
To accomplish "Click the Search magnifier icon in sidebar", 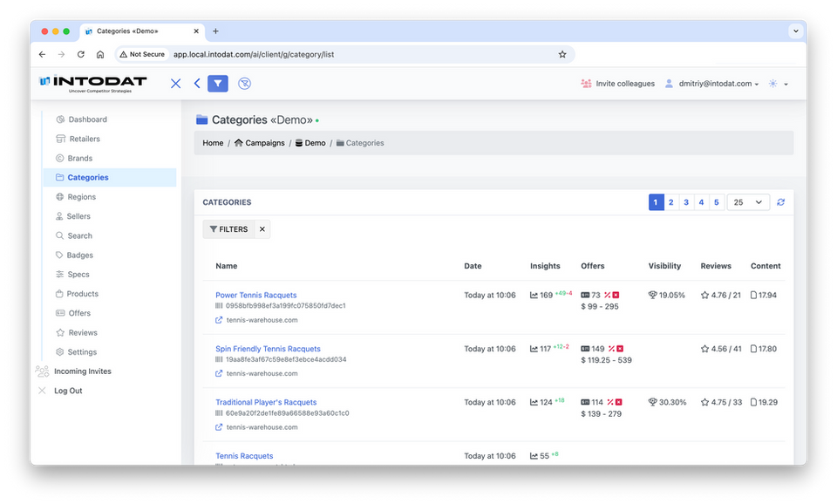I will 60,235.
